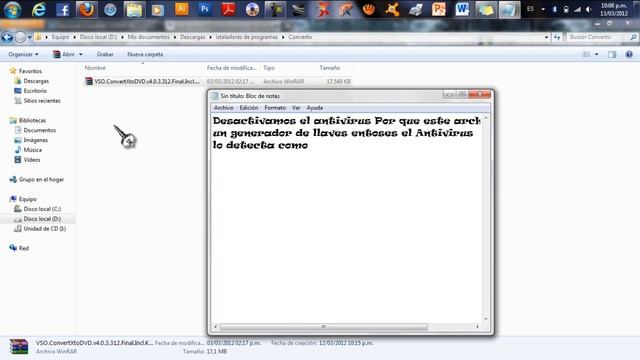Click Notepad horizontal scrollbar thumb
Image resolution: width=640 pixels, height=360 pixels.
click(x=324, y=327)
